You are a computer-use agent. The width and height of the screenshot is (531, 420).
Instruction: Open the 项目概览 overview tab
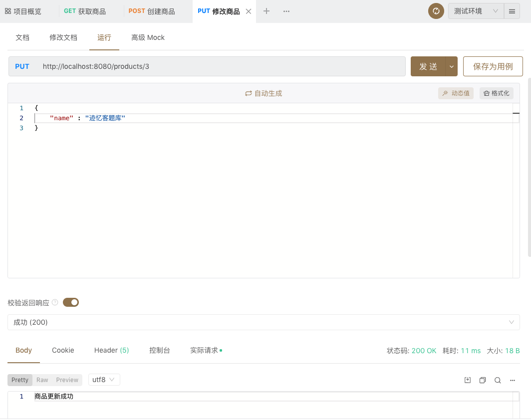[23, 11]
